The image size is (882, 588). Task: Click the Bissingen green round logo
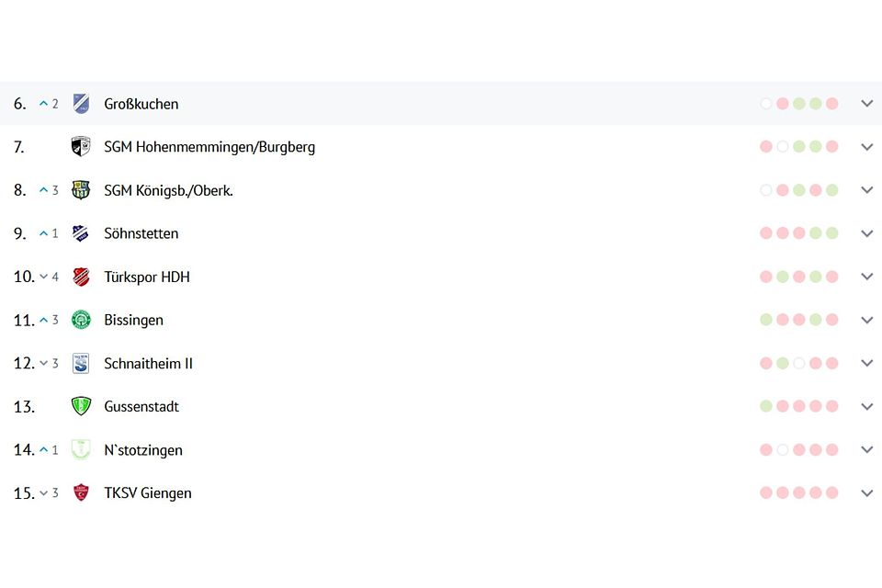[x=81, y=320]
